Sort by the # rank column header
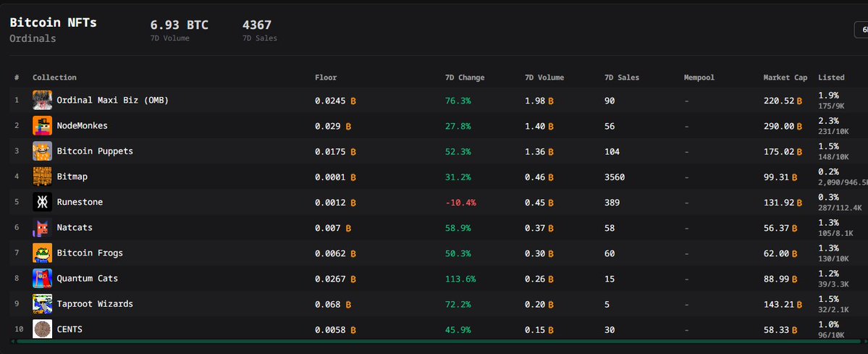The image size is (868, 354). pyautogui.click(x=17, y=77)
